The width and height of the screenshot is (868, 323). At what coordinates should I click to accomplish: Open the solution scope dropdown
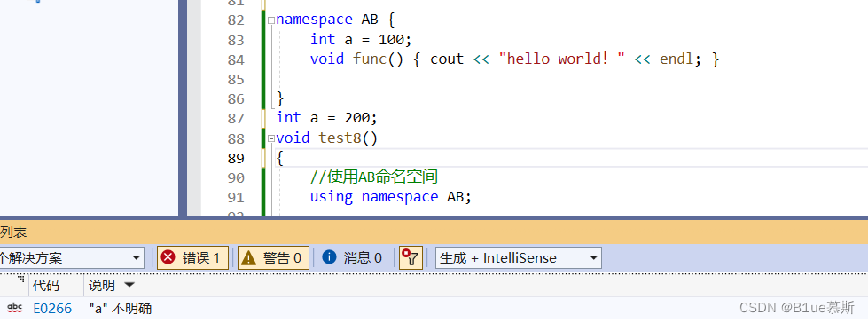click(x=72, y=257)
